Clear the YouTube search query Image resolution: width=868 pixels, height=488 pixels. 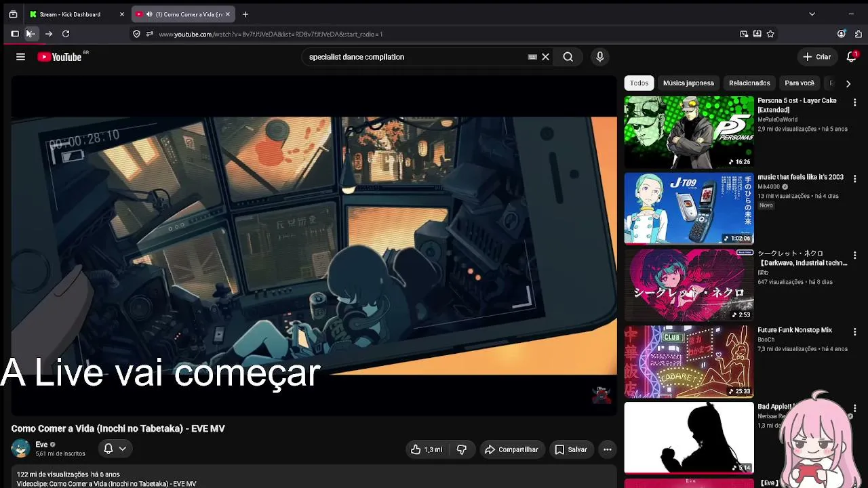point(545,57)
